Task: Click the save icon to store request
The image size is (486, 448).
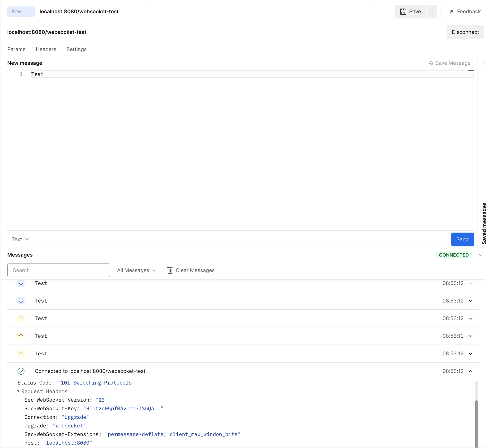Action: point(403,11)
